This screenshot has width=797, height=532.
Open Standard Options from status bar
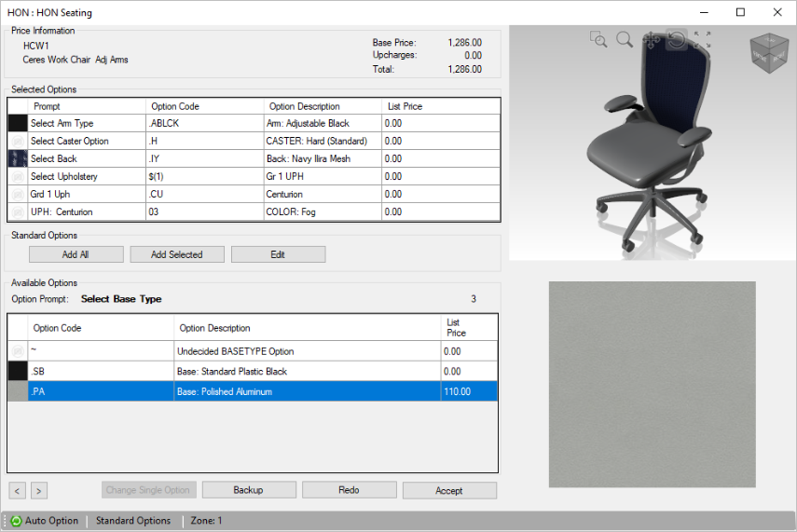(133, 521)
